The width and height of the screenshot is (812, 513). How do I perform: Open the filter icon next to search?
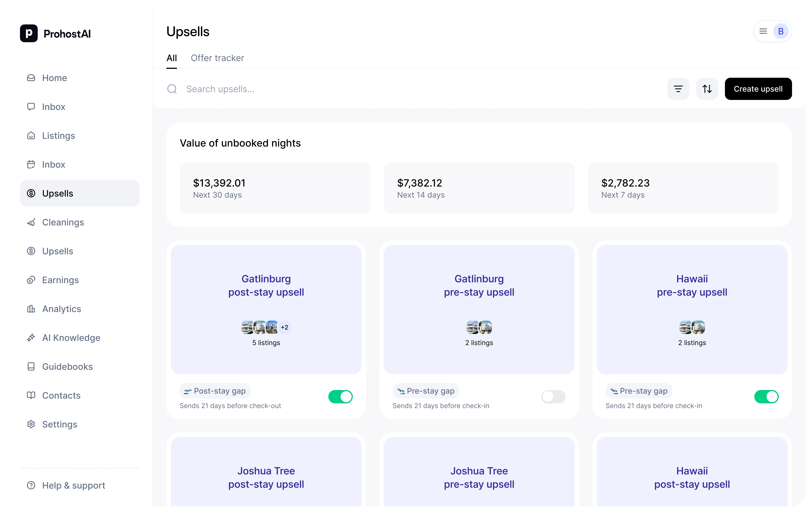click(678, 89)
